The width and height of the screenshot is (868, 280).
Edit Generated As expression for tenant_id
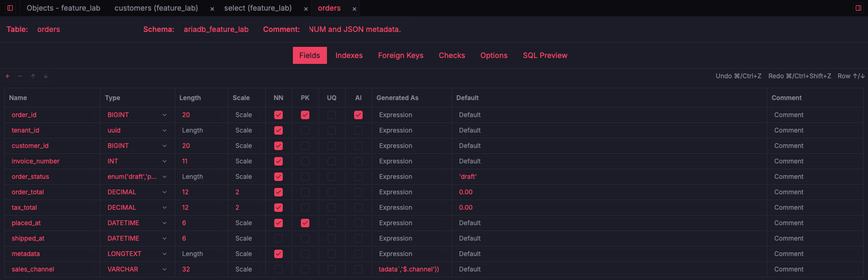[x=412, y=130]
